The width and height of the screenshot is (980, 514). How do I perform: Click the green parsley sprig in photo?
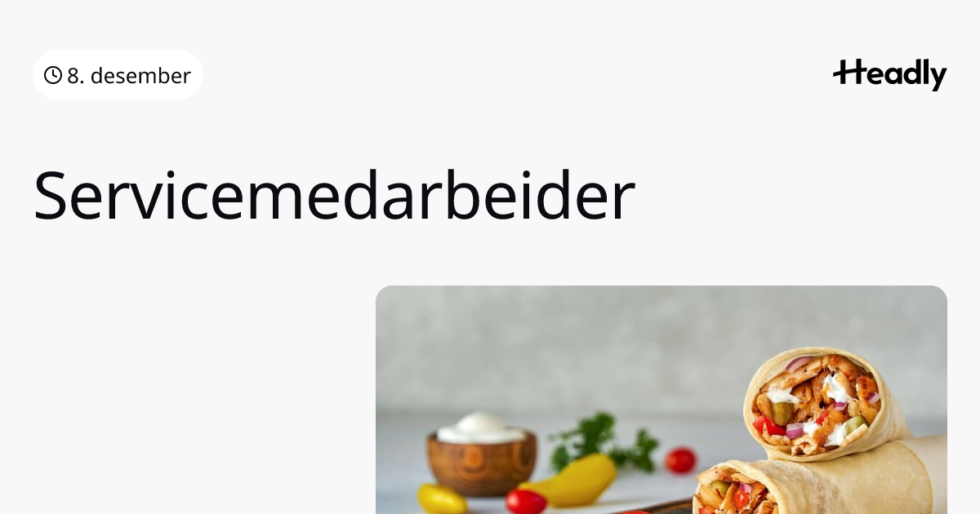[604, 441]
